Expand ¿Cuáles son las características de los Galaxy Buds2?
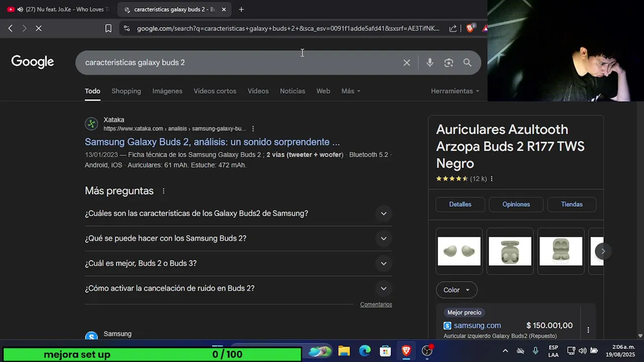The image size is (644, 362). (x=238, y=214)
